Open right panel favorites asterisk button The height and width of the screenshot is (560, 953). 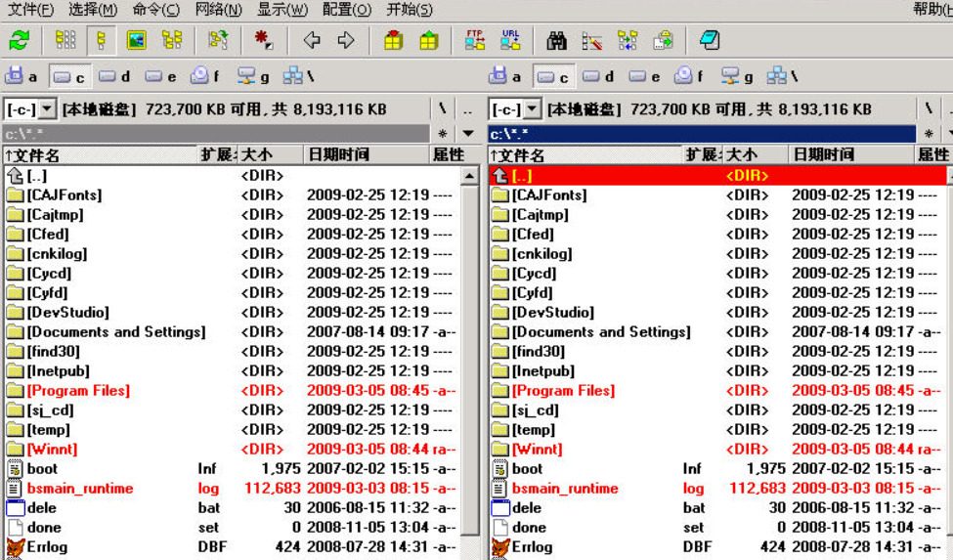click(x=929, y=134)
